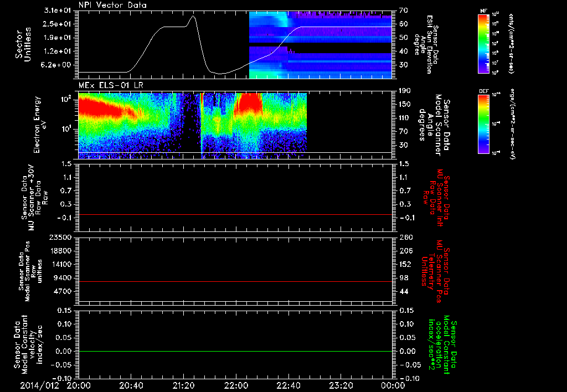Click the '22:40' time axis label
Image resolution: width=567 pixels, height=392 pixels.
pos(288,385)
